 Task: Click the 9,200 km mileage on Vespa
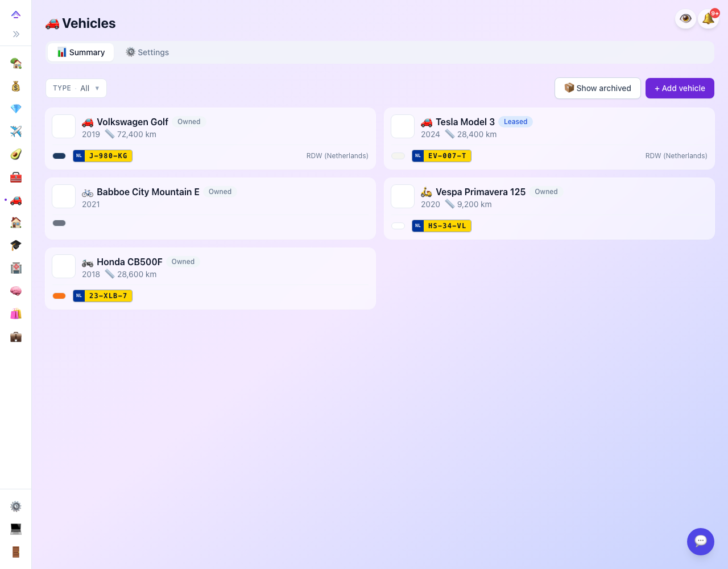pyautogui.click(x=474, y=204)
